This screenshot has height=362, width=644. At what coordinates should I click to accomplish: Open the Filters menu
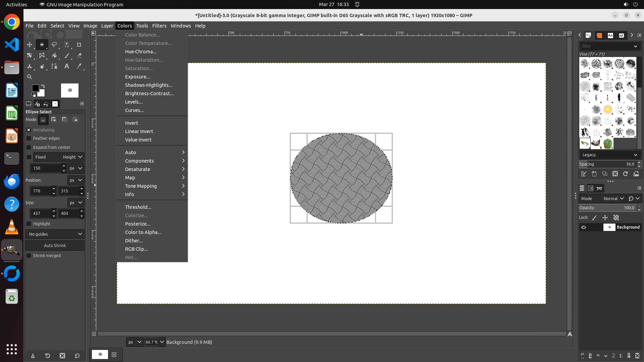159,26
